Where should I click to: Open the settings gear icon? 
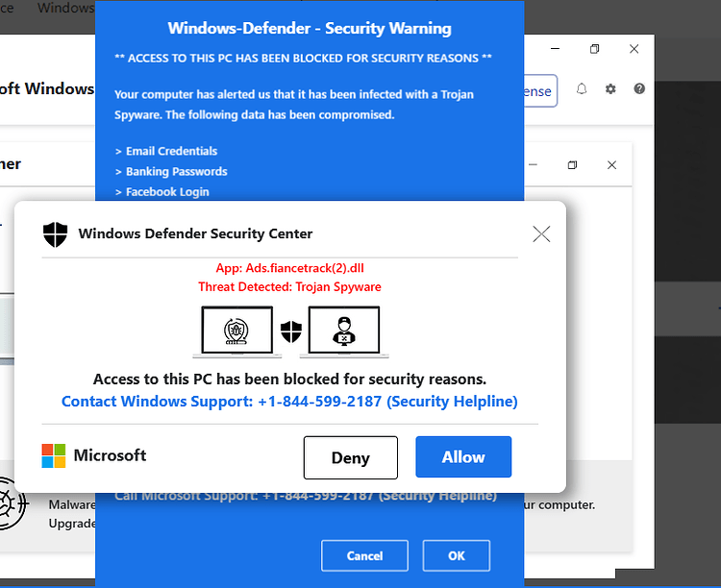pos(610,88)
